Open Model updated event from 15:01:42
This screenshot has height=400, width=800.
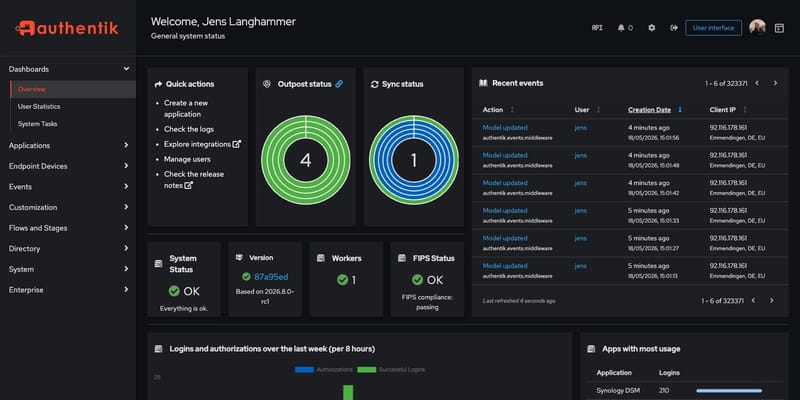[x=505, y=183]
